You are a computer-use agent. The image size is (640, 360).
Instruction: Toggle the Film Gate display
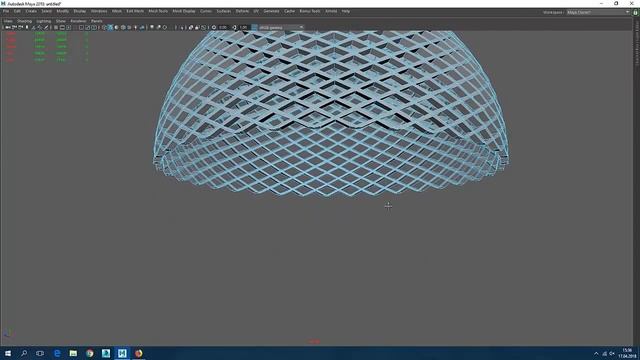62,27
